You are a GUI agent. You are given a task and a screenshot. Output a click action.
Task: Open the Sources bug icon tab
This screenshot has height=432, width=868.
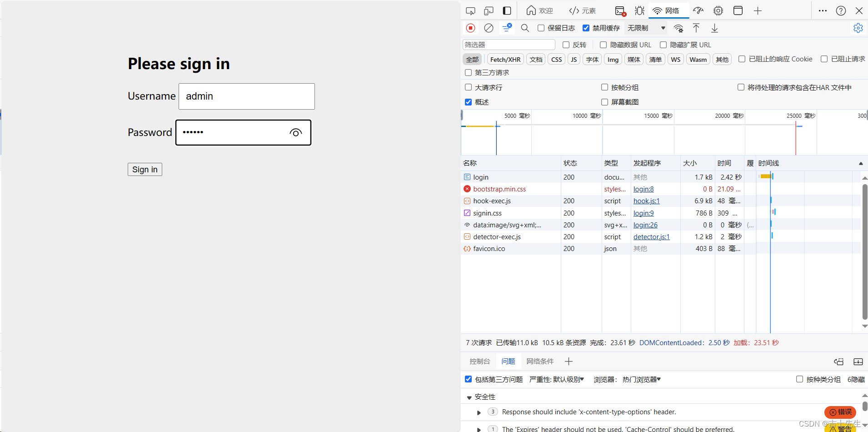(x=639, y=10)
